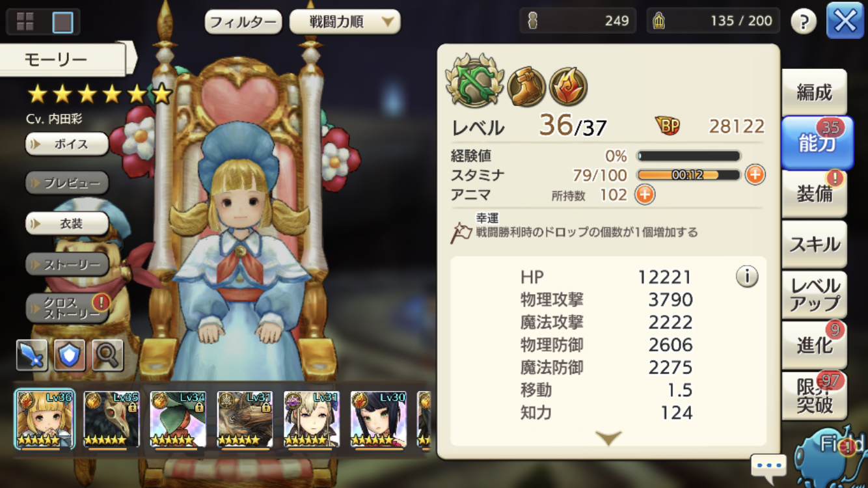Select the sword attack icon
Image resolution: width=868 pixels, height=488 pixels.
tap(32, 355)
